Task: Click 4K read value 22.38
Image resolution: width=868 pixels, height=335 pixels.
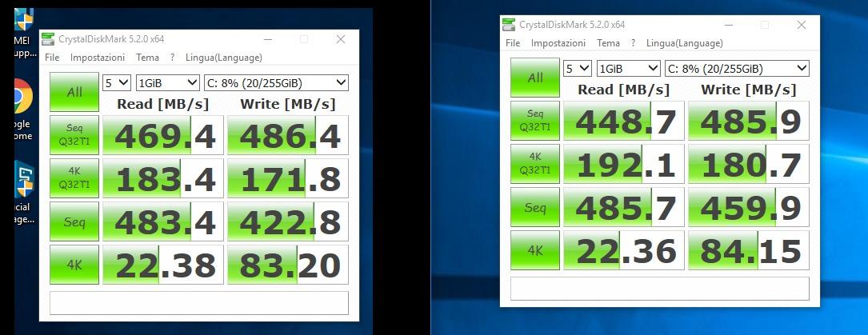Action: [163, 264]
